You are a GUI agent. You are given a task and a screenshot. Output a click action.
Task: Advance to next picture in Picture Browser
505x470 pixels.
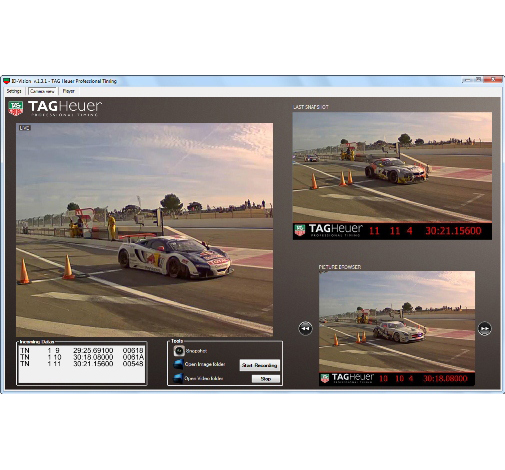[x=484, y=328]
